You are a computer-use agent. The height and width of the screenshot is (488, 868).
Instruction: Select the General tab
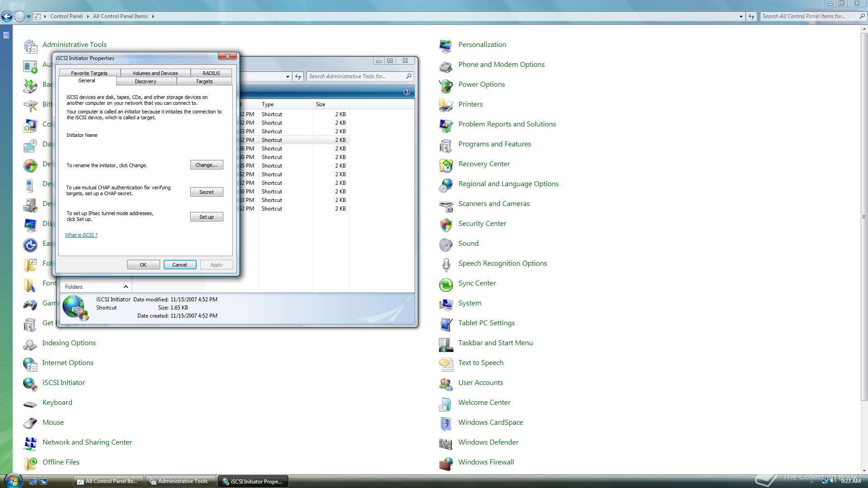pos(87,80)
